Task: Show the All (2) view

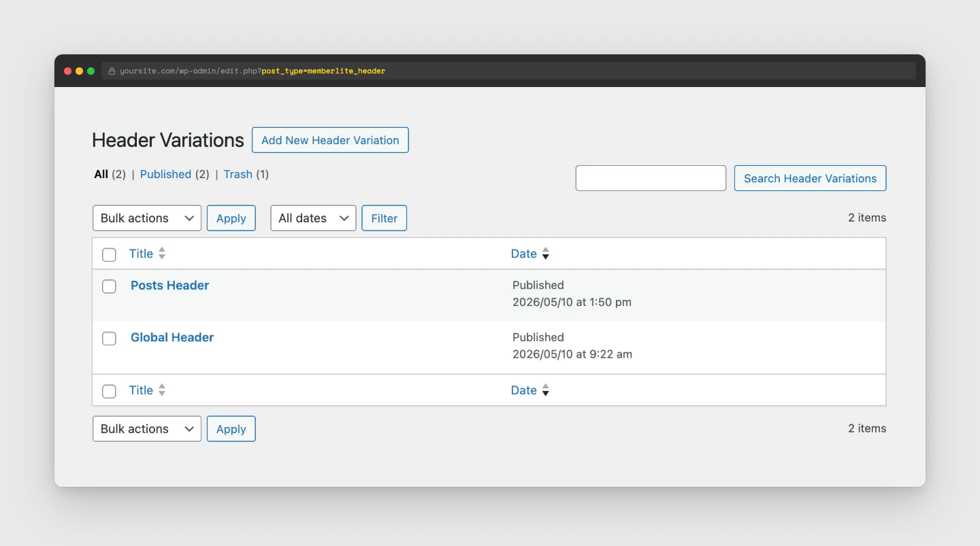Action: (x=110, y=174)
